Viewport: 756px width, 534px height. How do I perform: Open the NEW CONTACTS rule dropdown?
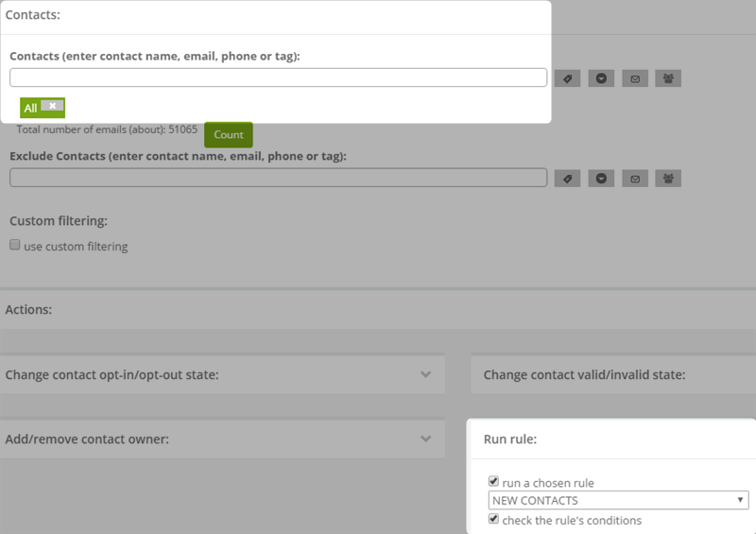click(619, 500)
